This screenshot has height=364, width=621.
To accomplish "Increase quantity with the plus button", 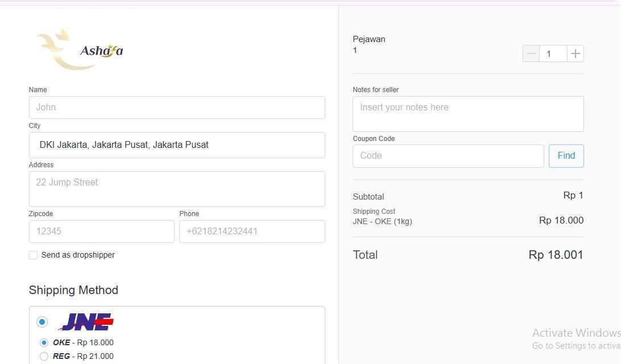I will point(576,53).
